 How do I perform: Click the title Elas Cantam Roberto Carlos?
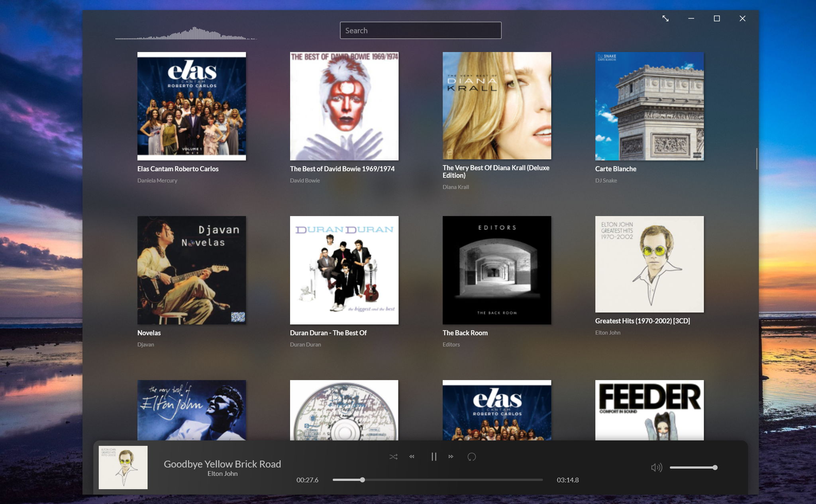[x=178, y=169]
